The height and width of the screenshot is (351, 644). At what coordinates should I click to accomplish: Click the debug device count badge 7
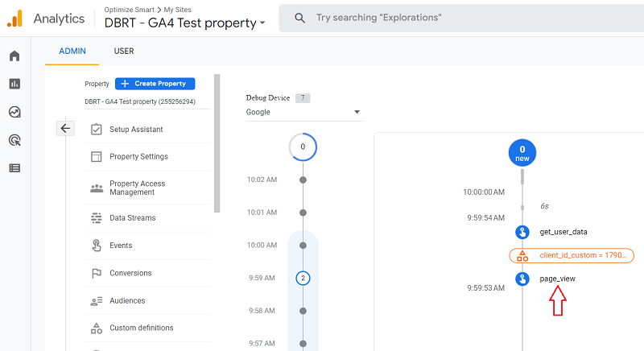pos(303,98)
